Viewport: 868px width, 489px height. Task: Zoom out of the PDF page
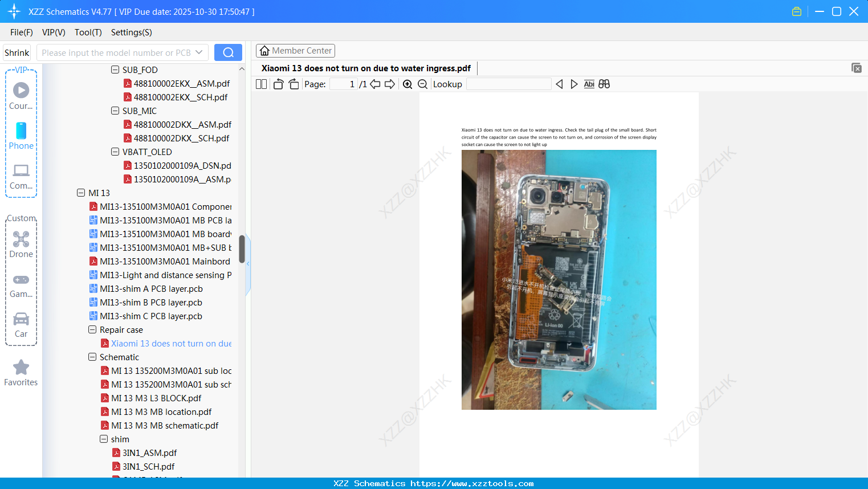coord(422,84)
